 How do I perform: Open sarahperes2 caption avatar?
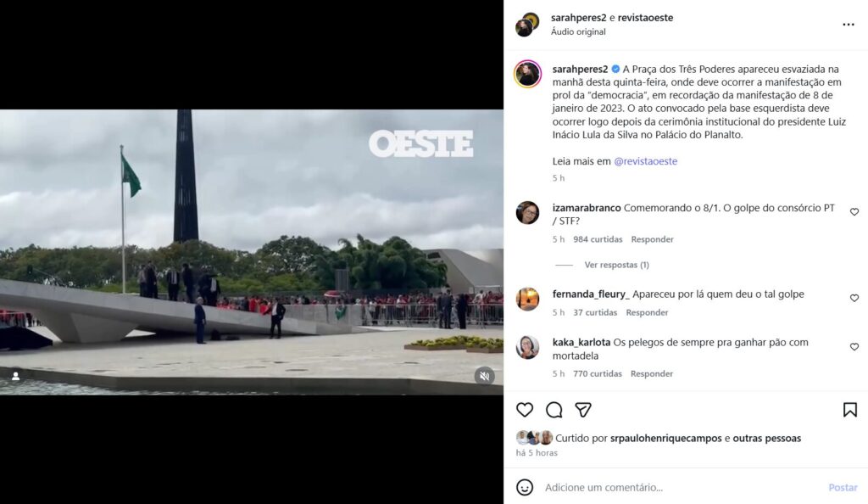point(527,74)
